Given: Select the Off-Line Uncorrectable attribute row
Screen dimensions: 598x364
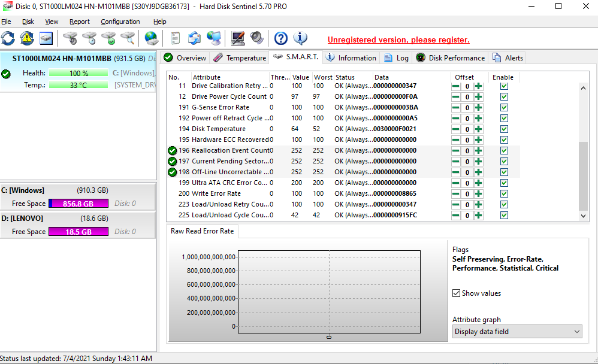Looking at the screenshot, I should pos(343,172).
